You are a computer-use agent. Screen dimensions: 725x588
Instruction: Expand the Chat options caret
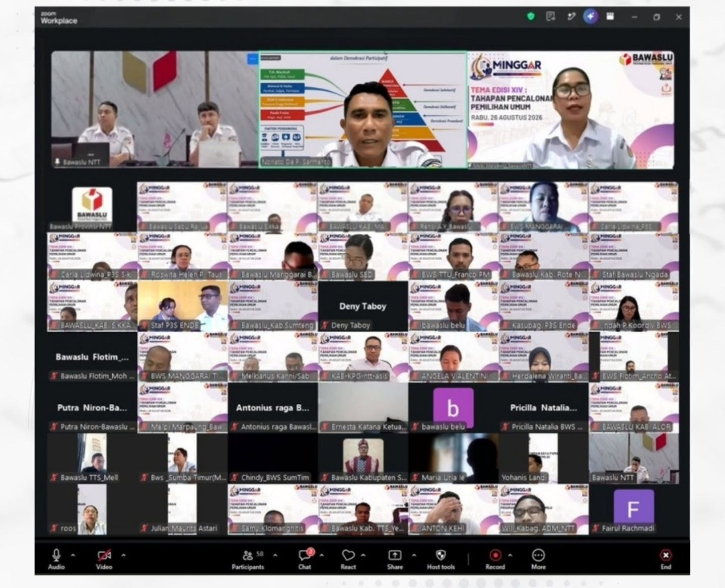click(x=322, y=555)
